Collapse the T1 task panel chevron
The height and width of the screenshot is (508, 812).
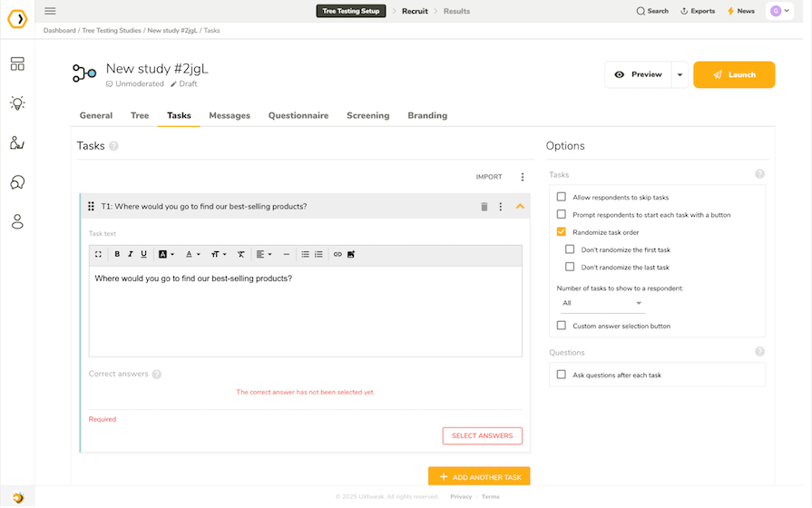tap(520, 207)
